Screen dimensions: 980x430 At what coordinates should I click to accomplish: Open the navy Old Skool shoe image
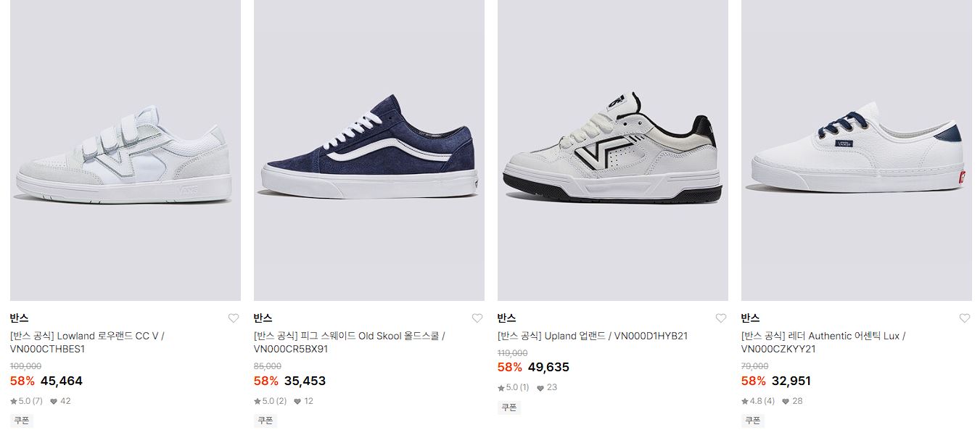coord(369,150)
